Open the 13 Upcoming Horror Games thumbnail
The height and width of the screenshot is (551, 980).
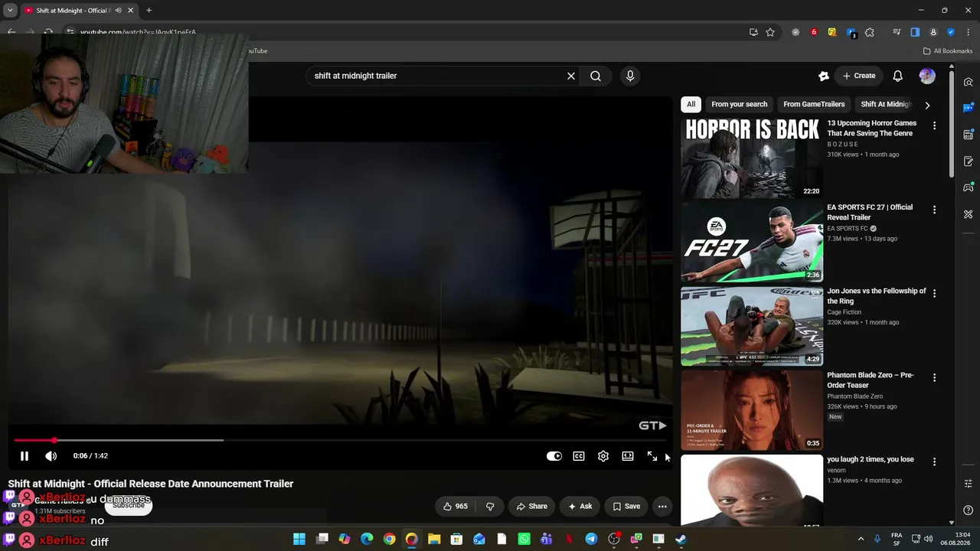click(x=752, y=158)
